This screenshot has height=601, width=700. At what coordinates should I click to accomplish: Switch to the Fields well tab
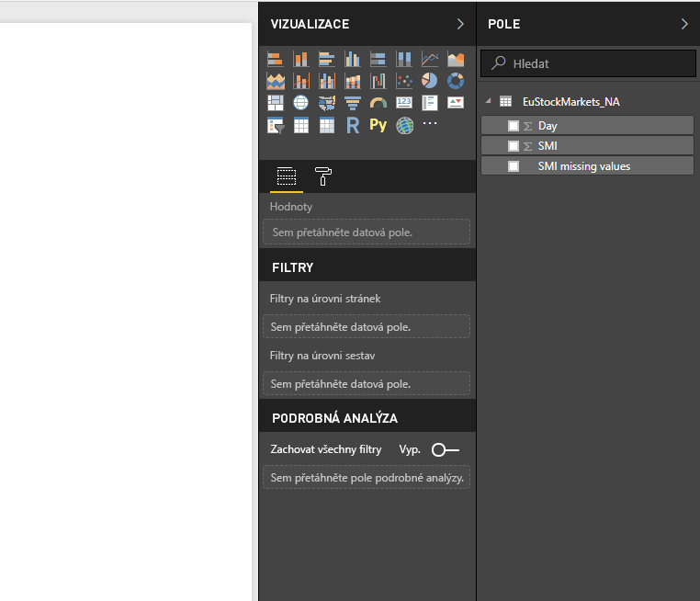tap(287, 176)
